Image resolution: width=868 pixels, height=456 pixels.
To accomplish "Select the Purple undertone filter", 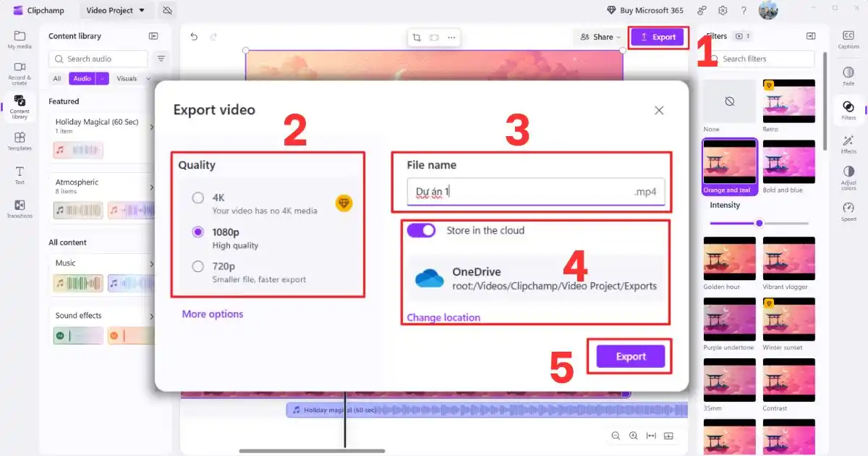I will [730, 320].
